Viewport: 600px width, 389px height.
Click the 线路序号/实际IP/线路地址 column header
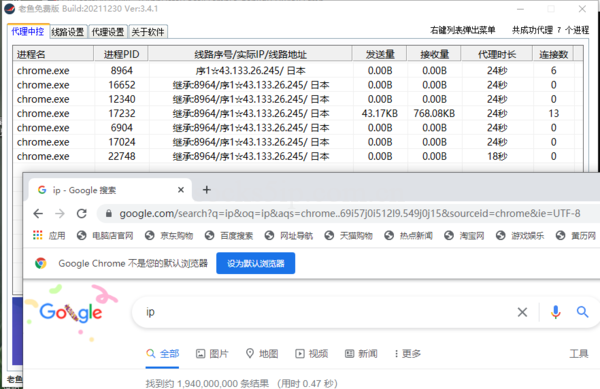tap(251, 54)
